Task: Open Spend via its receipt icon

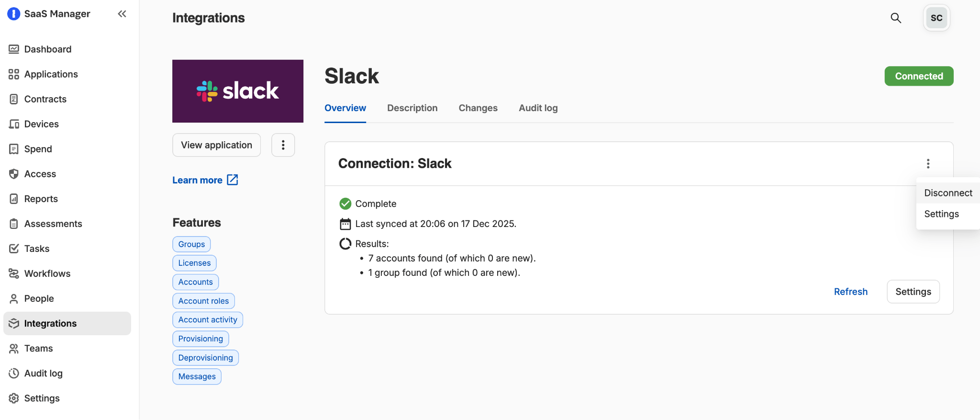Action: pos(14,149)
